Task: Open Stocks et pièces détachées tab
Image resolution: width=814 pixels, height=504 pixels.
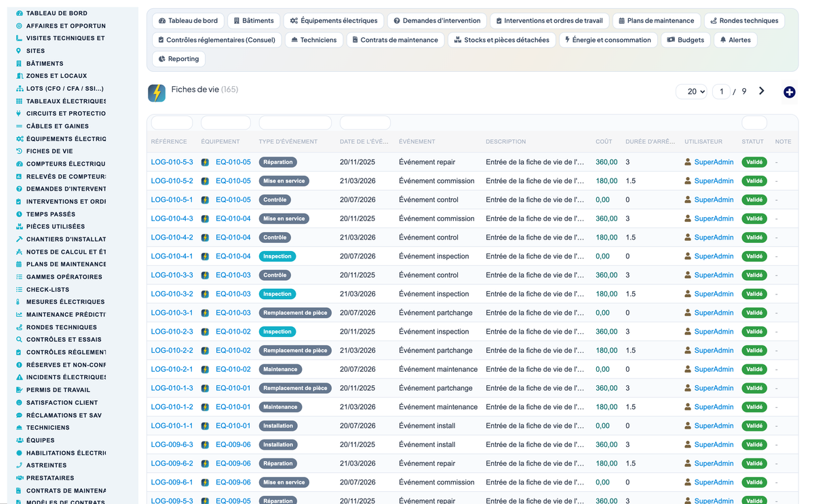Action: click(x=502, y=40)
